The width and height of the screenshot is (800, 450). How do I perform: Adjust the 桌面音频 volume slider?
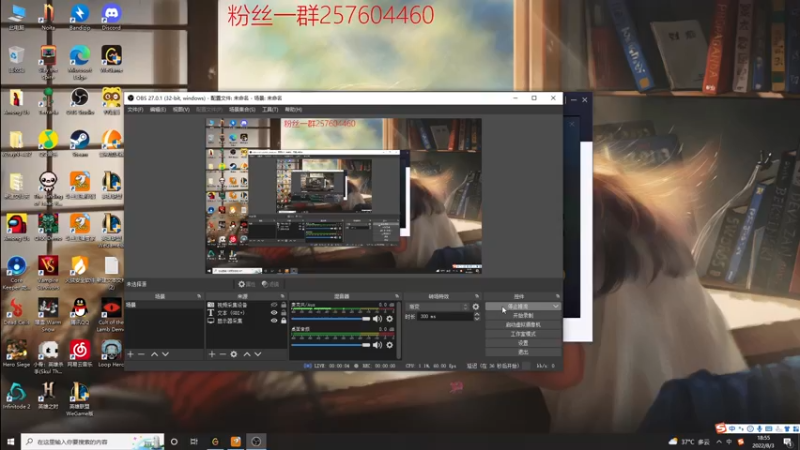pyautogui.click(x=331, y=345)
